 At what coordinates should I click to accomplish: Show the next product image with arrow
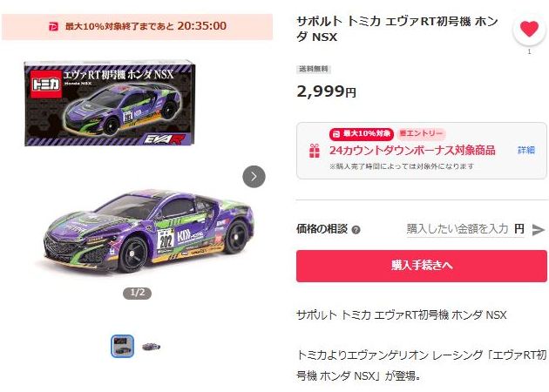click(x=254, y=177)
